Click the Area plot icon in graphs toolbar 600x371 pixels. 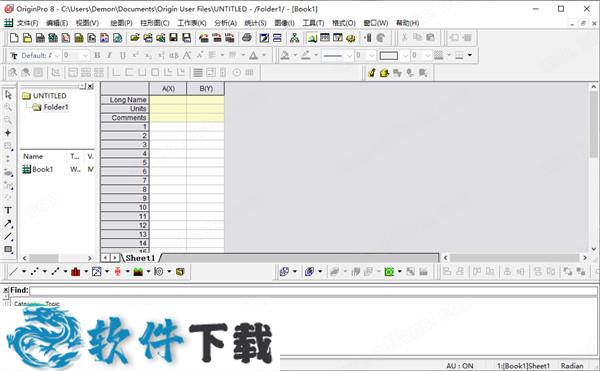(x=138, y=272)
